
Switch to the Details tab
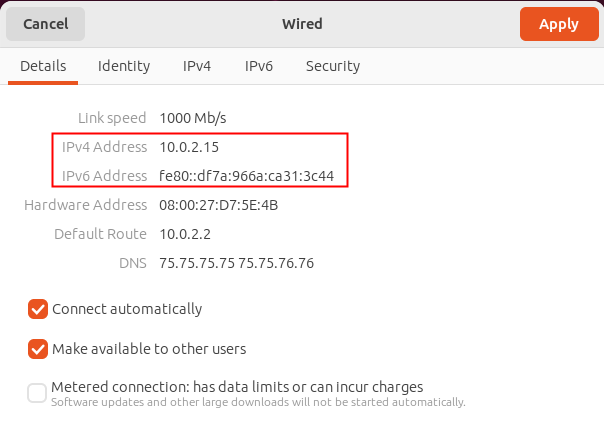click(43, 66)
